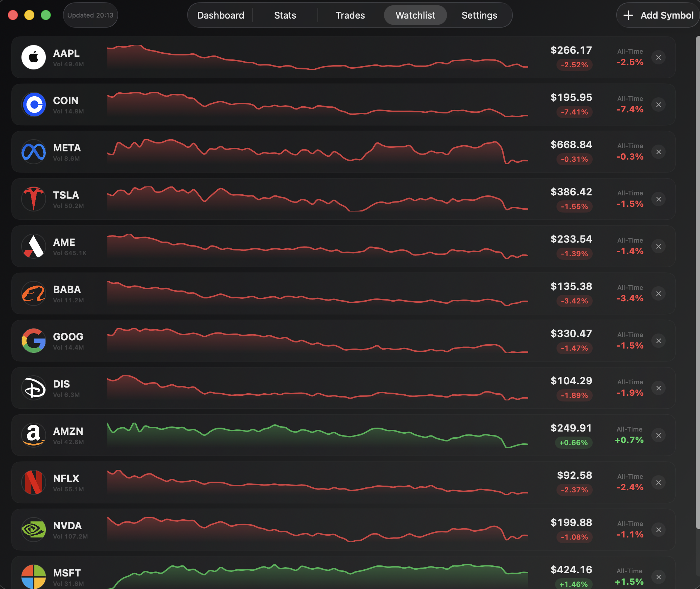This screenshot has height=589, width=700.
Task: Click the BABA ticker symbol text
Action: (x=67, y=289)
